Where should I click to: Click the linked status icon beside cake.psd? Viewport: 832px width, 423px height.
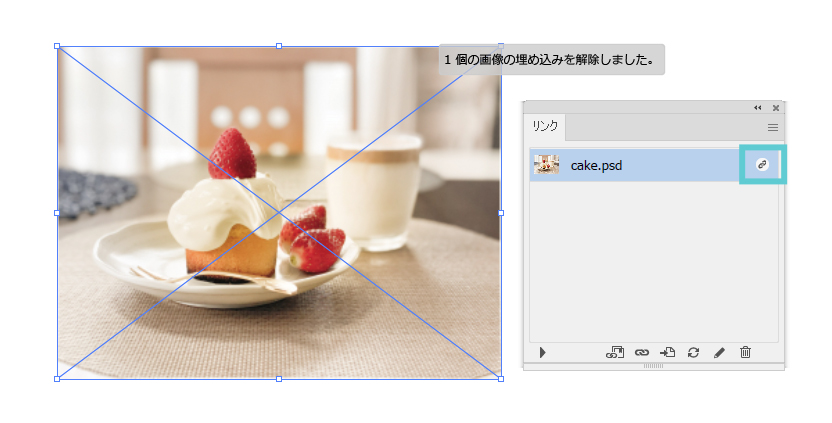click(762, 164)
